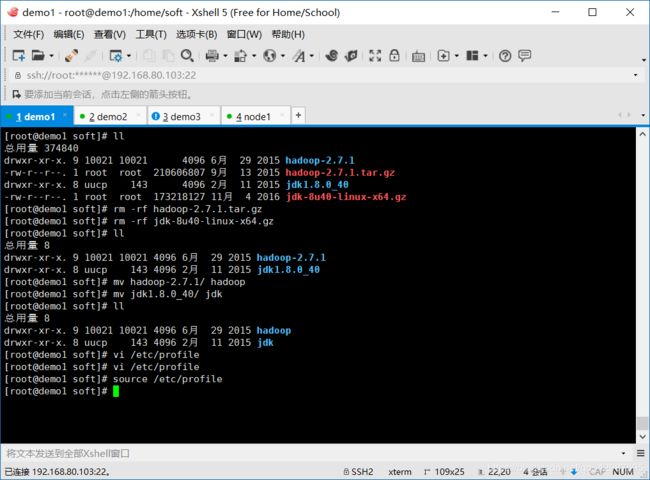Open the 帮助(H) menu

[x=288, y=34]
